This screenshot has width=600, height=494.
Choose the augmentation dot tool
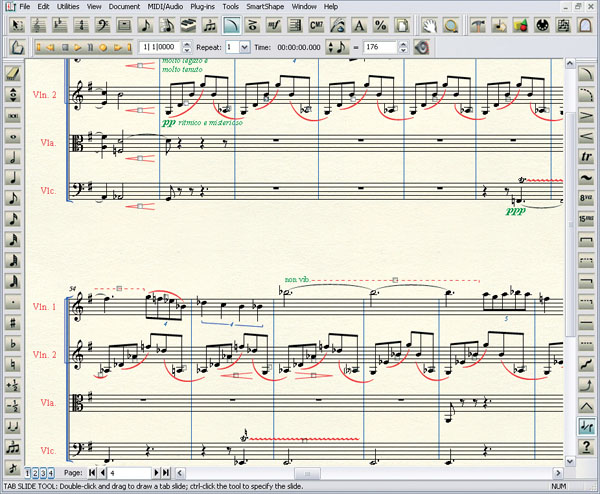pos(13,302)
